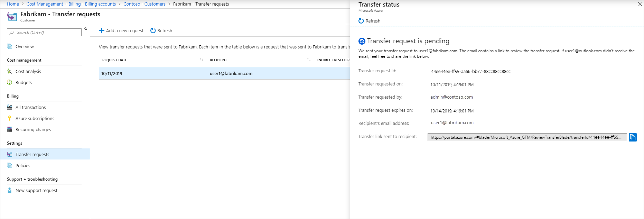Open Recurring charges page

[x=33, y=130]
